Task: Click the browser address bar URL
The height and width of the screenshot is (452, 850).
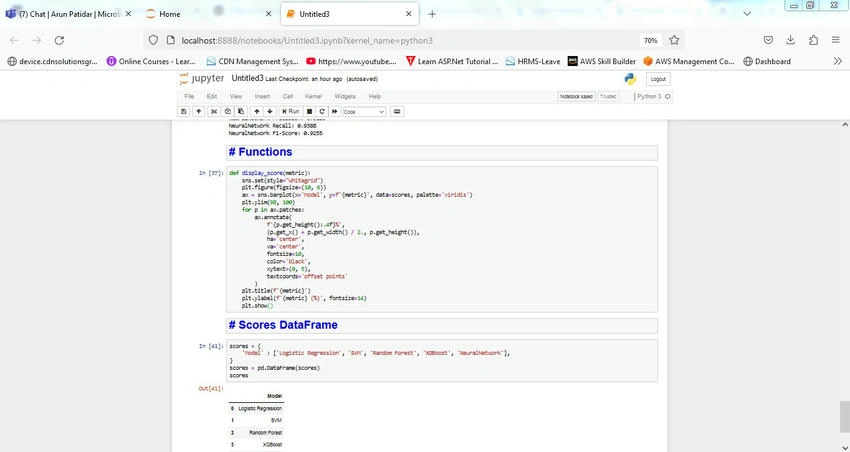Action: [307, 41]
